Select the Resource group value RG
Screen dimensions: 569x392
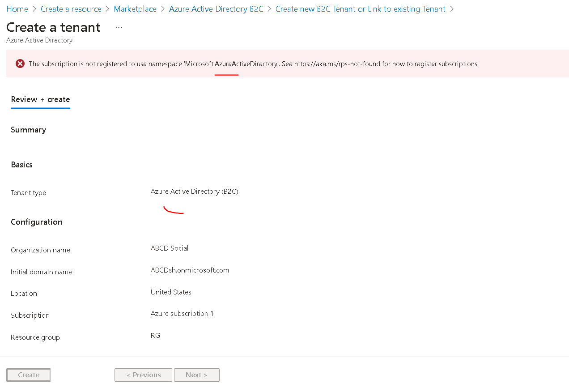click(155, 335)
